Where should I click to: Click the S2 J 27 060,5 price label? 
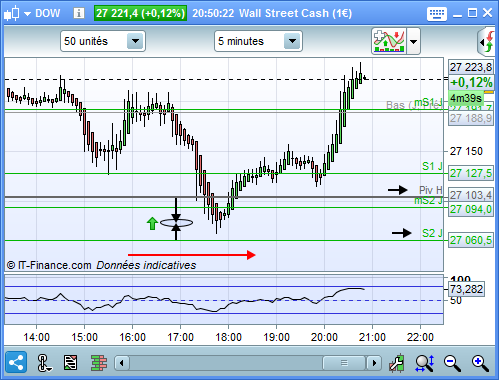(x=471, y=240)
